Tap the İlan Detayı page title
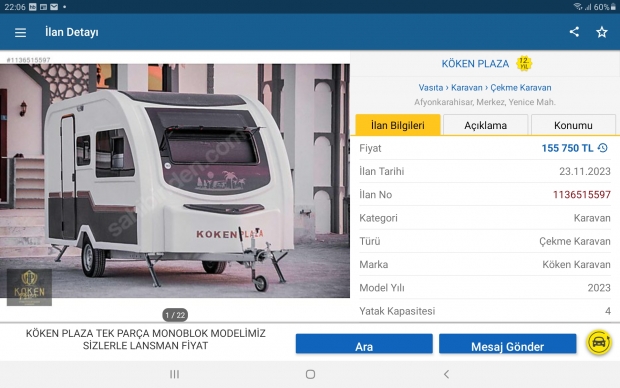620x388 pixels. (72, 32)
